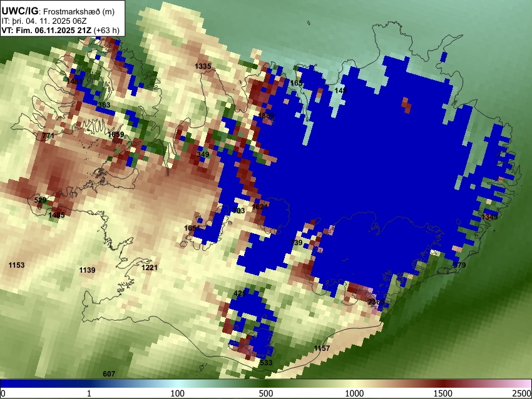
Task: Click the colorbar tick label 500
Action: pyautogui.click(x=266, y=393)
